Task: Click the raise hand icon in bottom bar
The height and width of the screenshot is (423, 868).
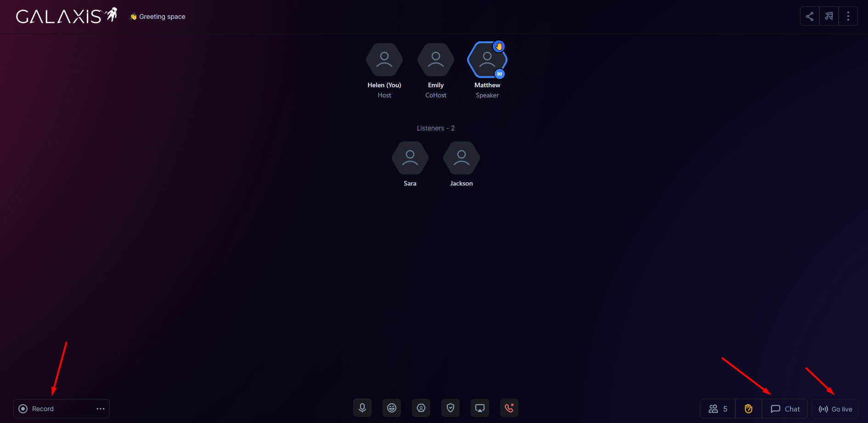Action: tap(749, 409)
